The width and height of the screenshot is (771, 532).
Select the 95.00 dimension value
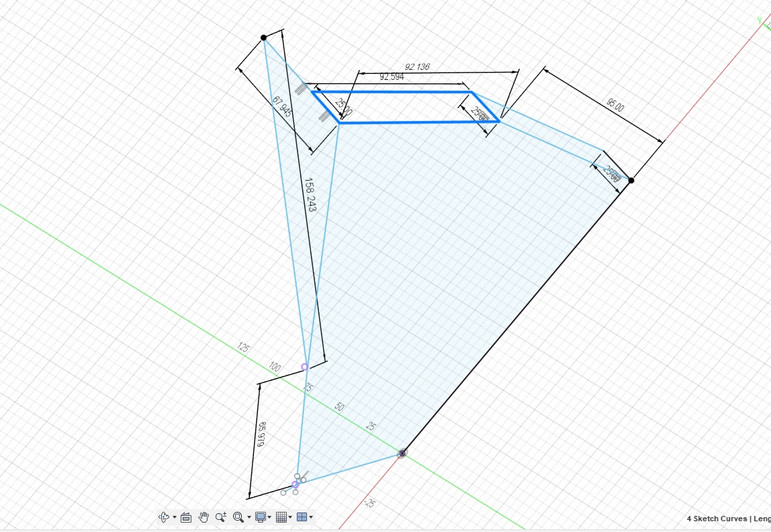pos(615,105)
